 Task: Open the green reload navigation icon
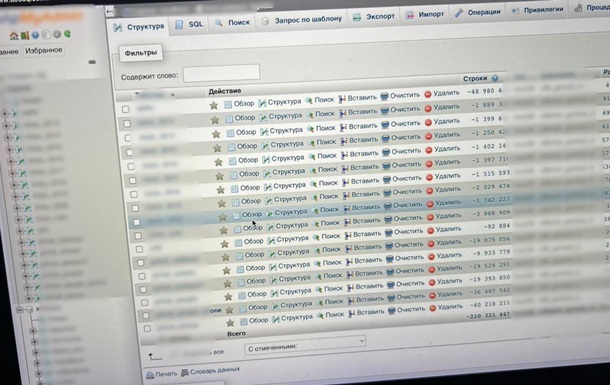[67, 34]
